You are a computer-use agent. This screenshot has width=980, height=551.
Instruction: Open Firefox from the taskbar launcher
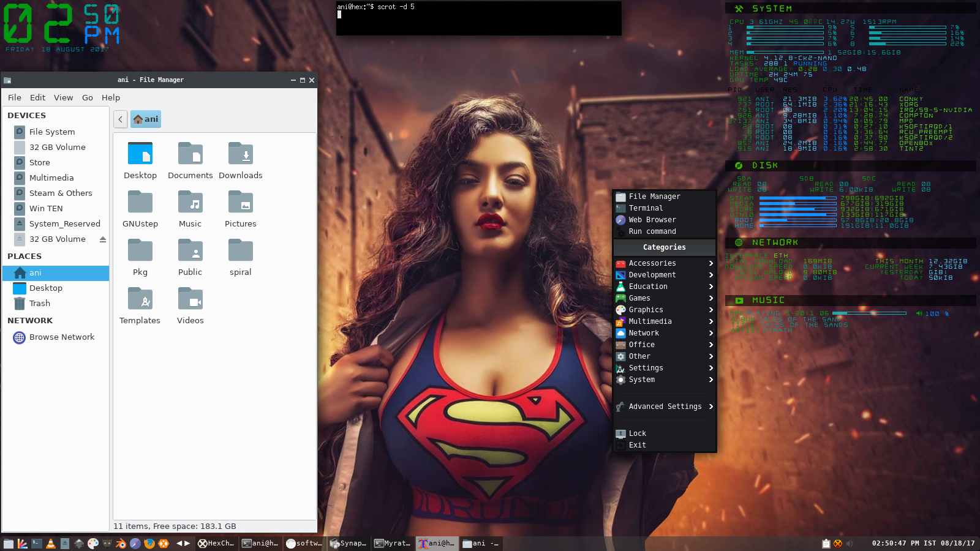point(149,544)
